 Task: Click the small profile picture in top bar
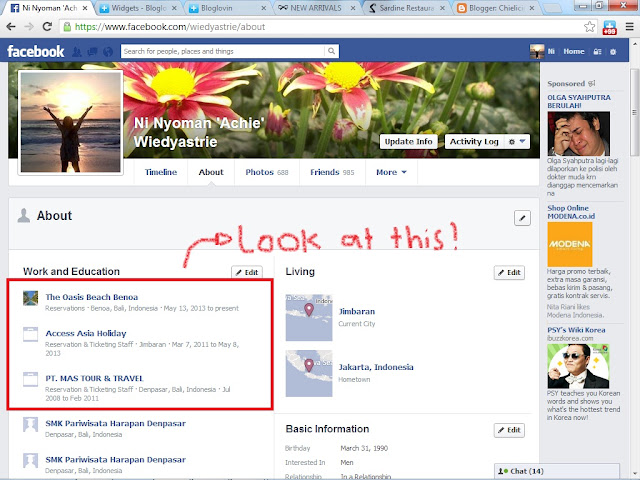[537, 51]
